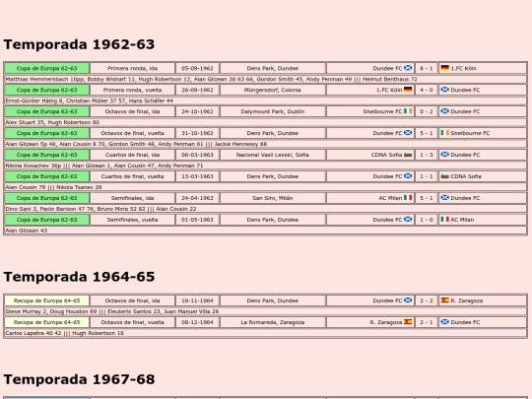Click the 0 - 2 score cell

(427, 111)
